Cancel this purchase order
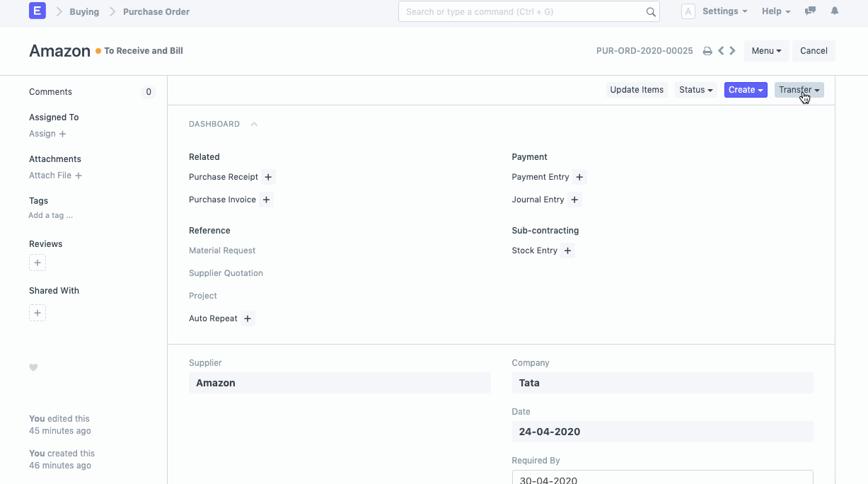 click(814, 51)
